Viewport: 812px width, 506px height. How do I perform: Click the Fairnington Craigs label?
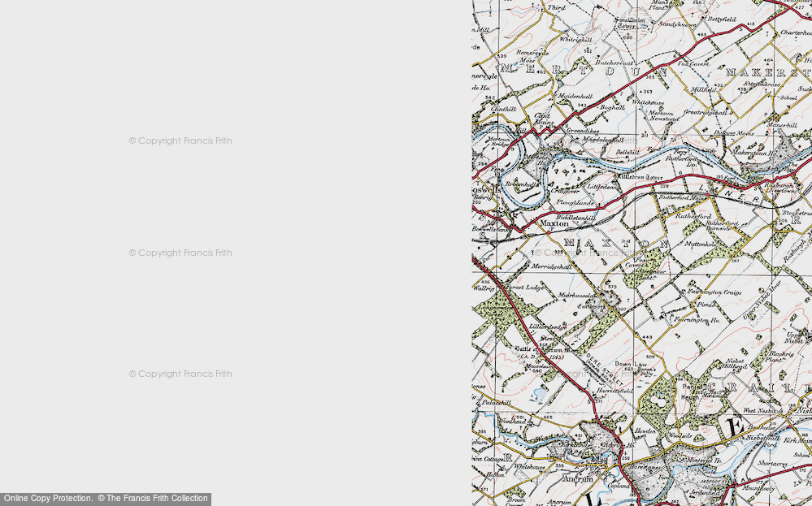(x=714, y=292)
